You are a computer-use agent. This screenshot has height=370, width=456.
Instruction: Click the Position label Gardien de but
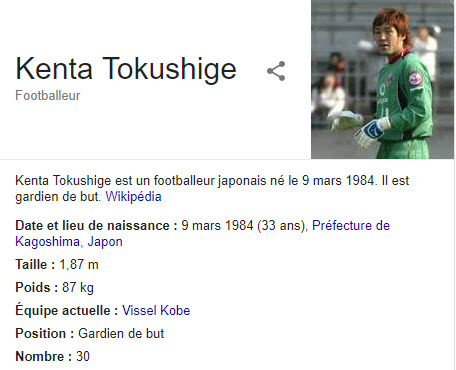pos(121,333)
